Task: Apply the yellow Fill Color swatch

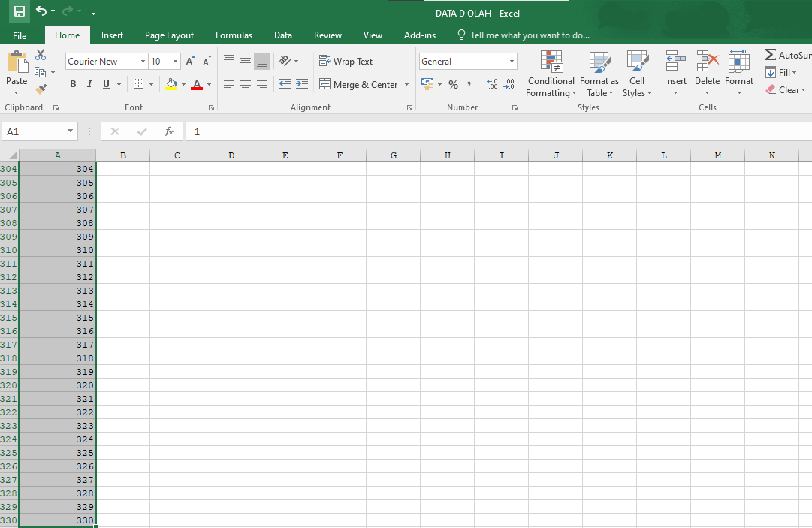Action: click(171, 85)
